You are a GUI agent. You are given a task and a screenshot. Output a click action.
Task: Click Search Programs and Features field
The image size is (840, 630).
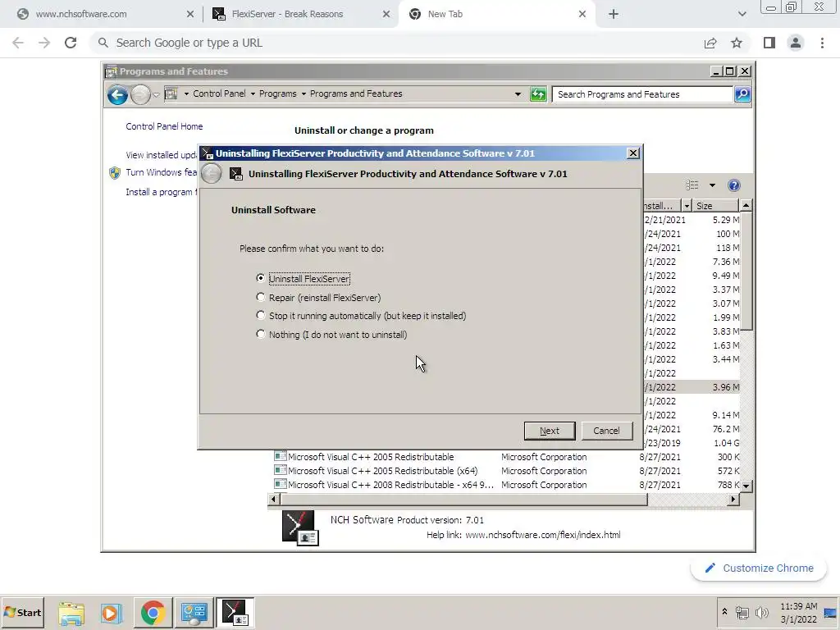click(x=641, y=94)
